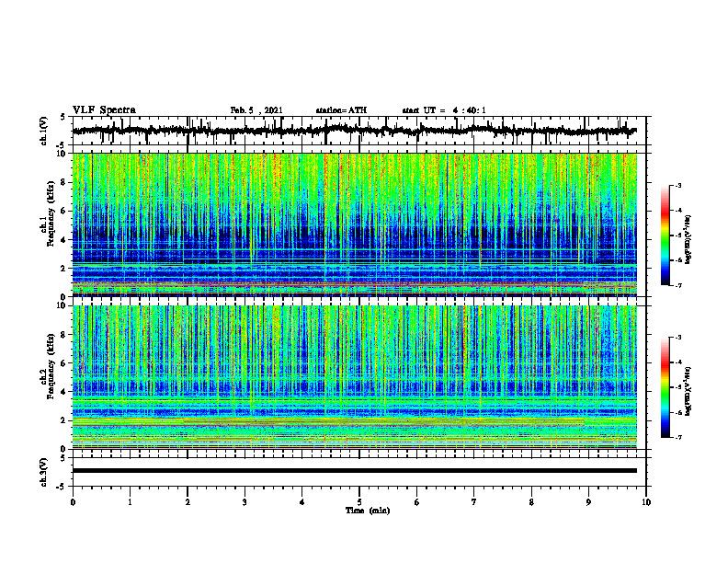Click inside the ch.1 spectrogram plot
The height and width of the screenshot is (563, 728).
pyautogui.click(x=354, y=224)
